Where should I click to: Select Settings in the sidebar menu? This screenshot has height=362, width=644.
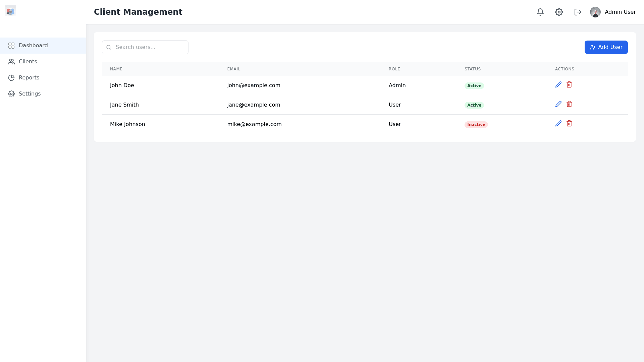[x=30, y=94]
